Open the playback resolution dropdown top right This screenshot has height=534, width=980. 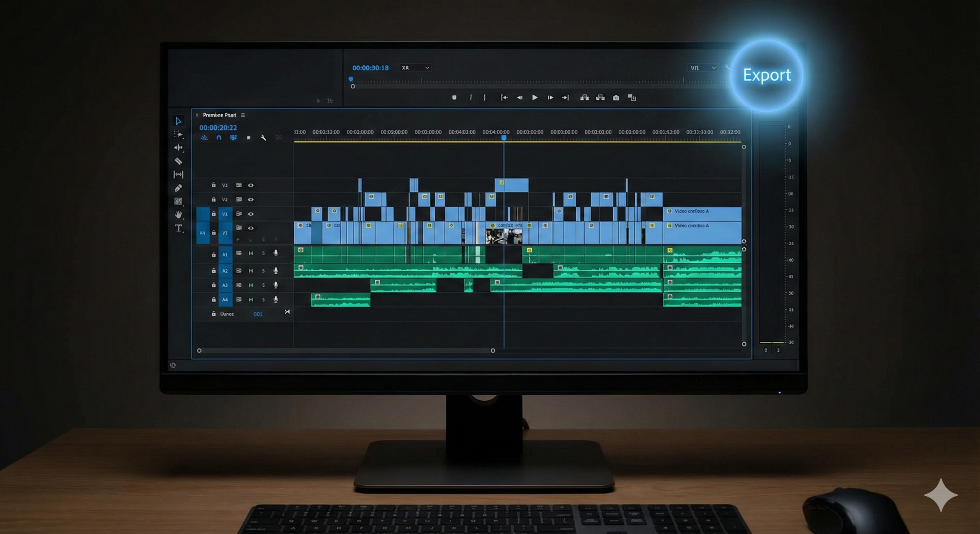[704, 68]
